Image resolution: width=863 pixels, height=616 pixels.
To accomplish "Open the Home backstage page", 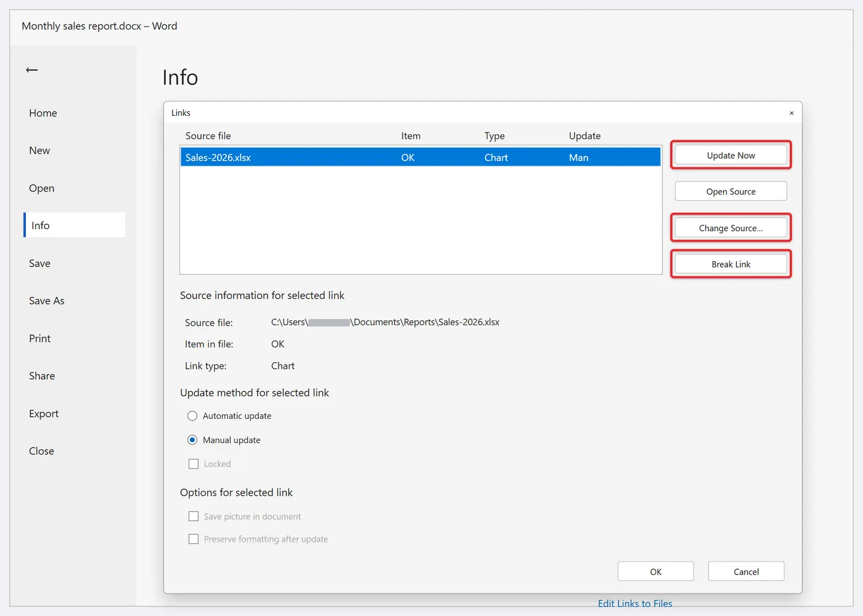I will pos(43,113).
